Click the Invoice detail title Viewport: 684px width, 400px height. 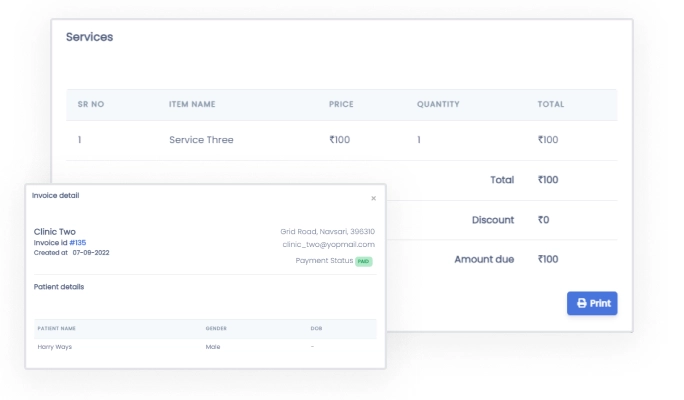(55, 195)
